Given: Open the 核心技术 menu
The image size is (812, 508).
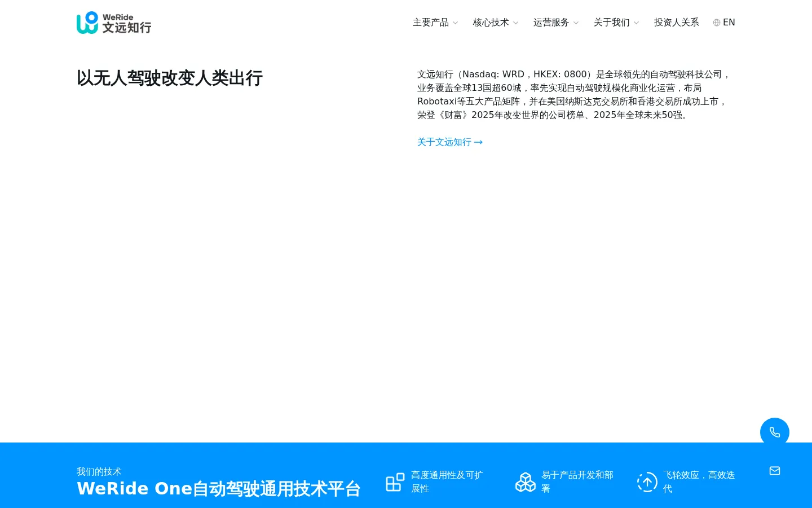Looking at the screenshot, I should click(491, 23).
